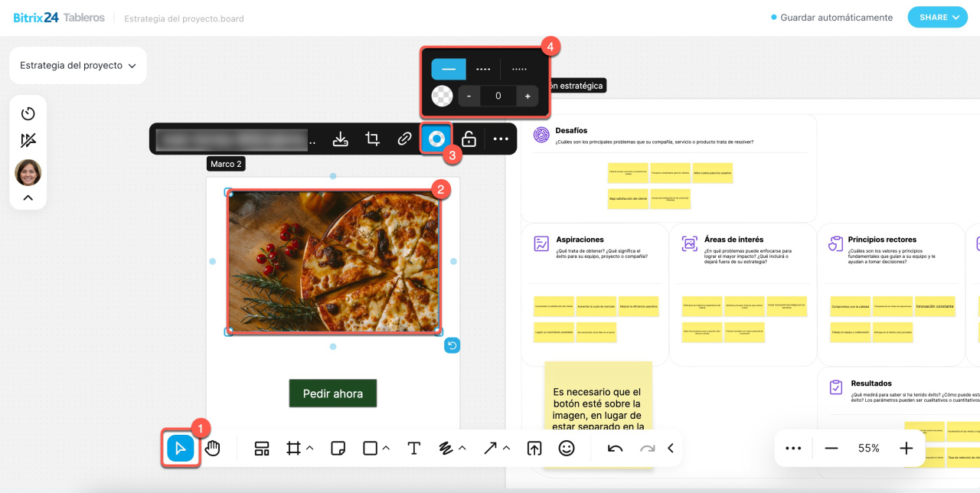Expand the frame tool options

311,448
